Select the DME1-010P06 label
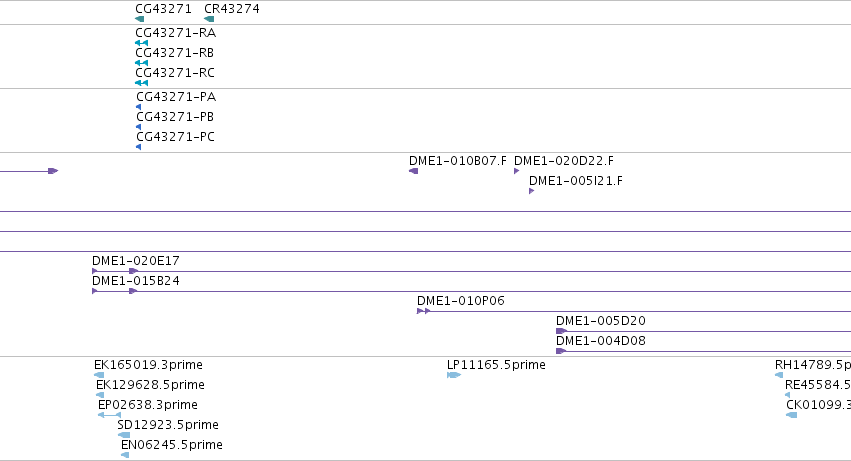This screenshot has height=461, width=851. click(x=461, y=301)
